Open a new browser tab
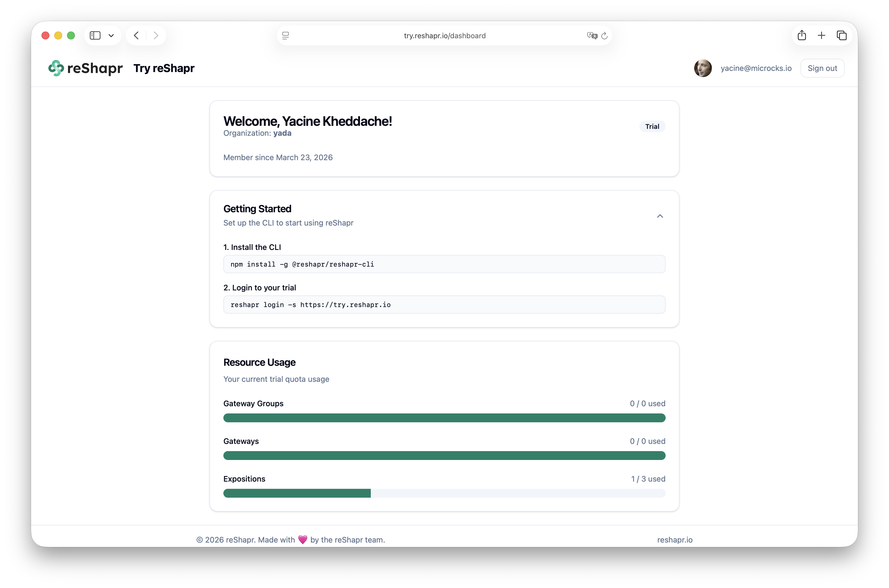The height and width of the screenshot is (588, 889). (821, 35)
